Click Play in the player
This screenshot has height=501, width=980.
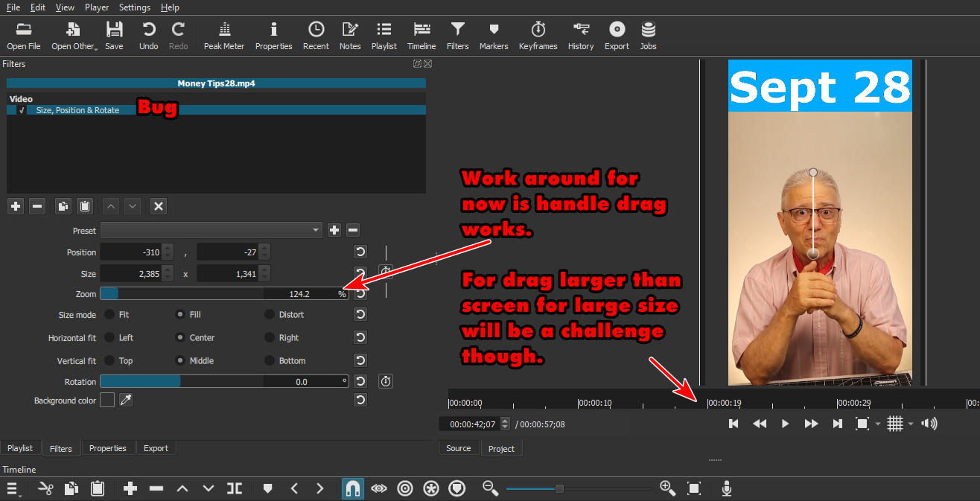pos(785,424)
